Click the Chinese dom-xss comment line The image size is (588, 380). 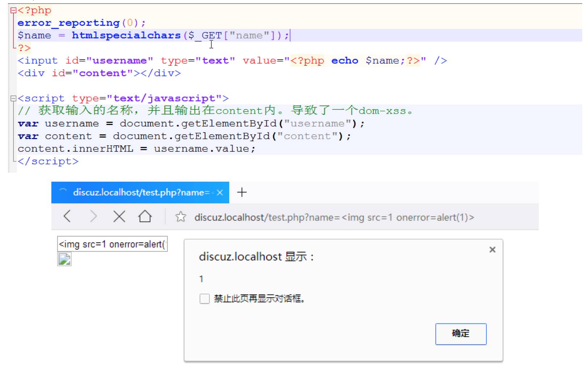point(215,111)
